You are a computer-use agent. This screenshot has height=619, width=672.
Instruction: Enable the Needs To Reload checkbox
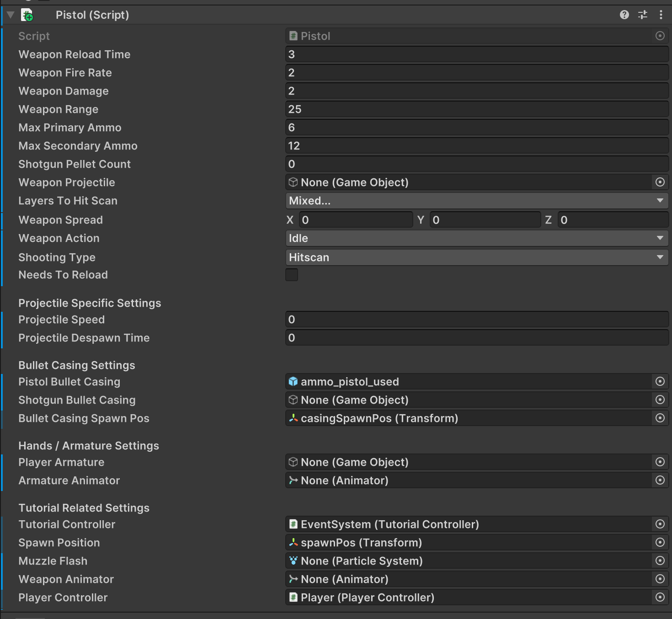[x=292, y=274]
